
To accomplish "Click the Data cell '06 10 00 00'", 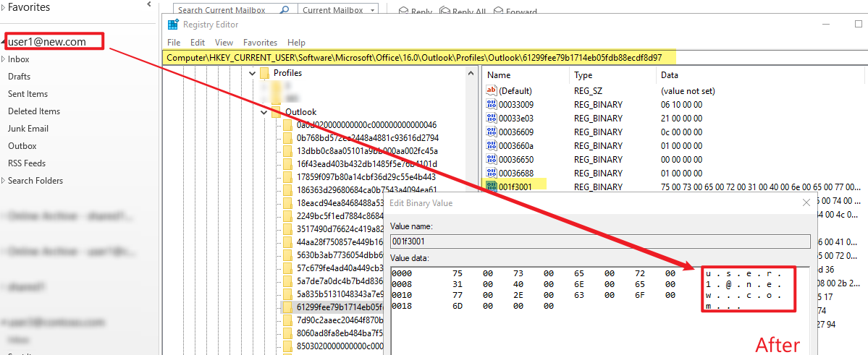I will pyautogui.click(x=681, y=105).
